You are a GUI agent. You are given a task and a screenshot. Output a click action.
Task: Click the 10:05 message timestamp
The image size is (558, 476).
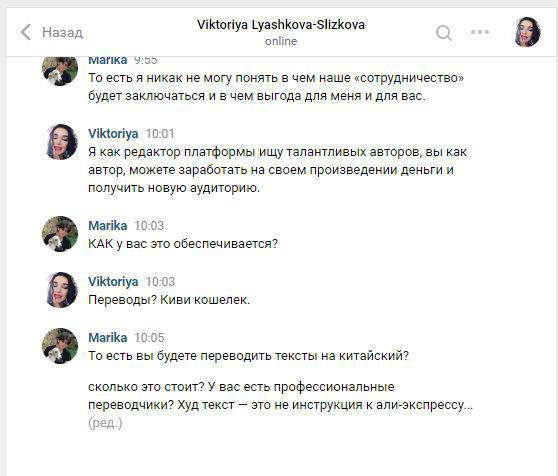click(149, 338)
